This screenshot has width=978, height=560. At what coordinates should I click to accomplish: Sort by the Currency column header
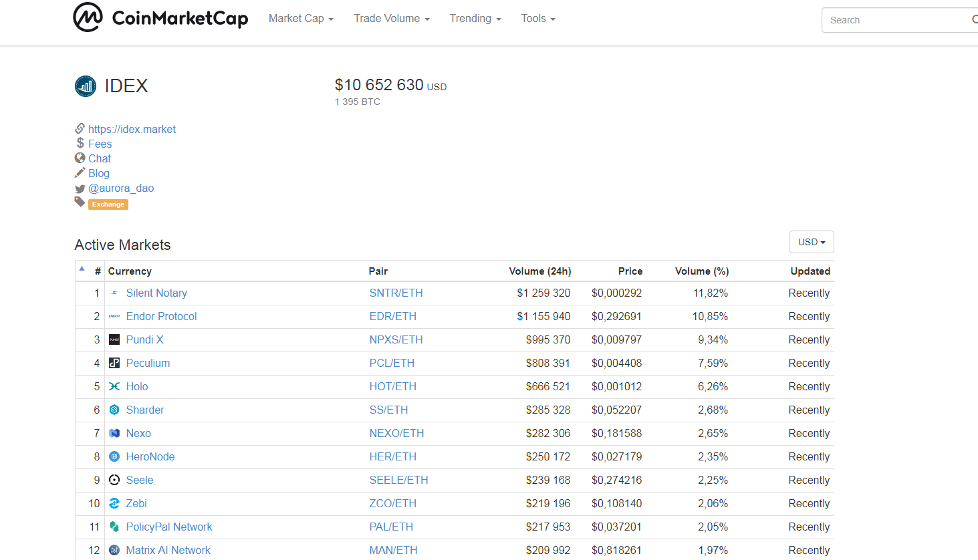coord(130,271)
